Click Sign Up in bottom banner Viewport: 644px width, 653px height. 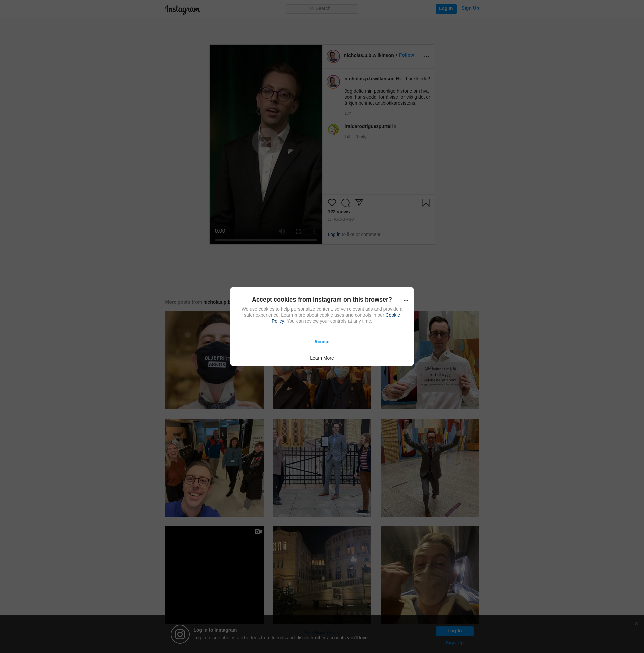tap(454, 643)
